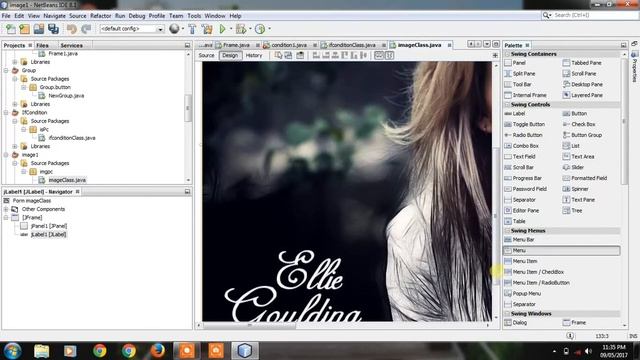
Task: Click the Redo arrow icon
Action: tap(86, 29)
